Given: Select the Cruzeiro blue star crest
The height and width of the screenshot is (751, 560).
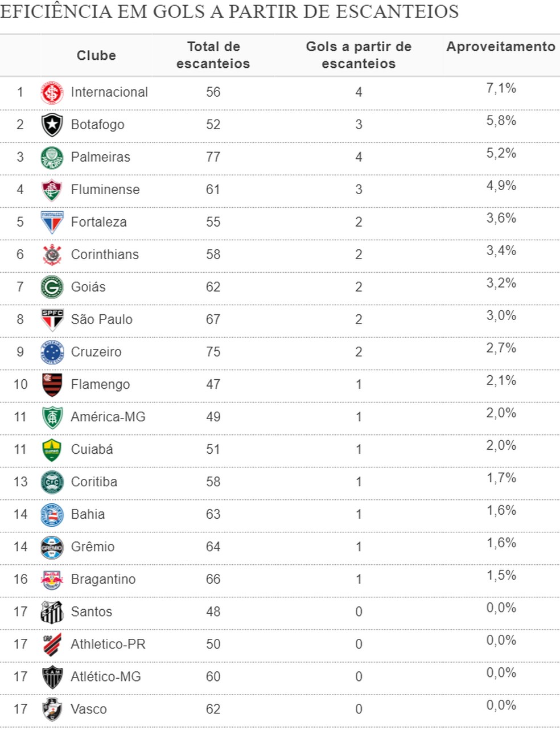Looking at the screenshot, I should (x=52, y=352).
